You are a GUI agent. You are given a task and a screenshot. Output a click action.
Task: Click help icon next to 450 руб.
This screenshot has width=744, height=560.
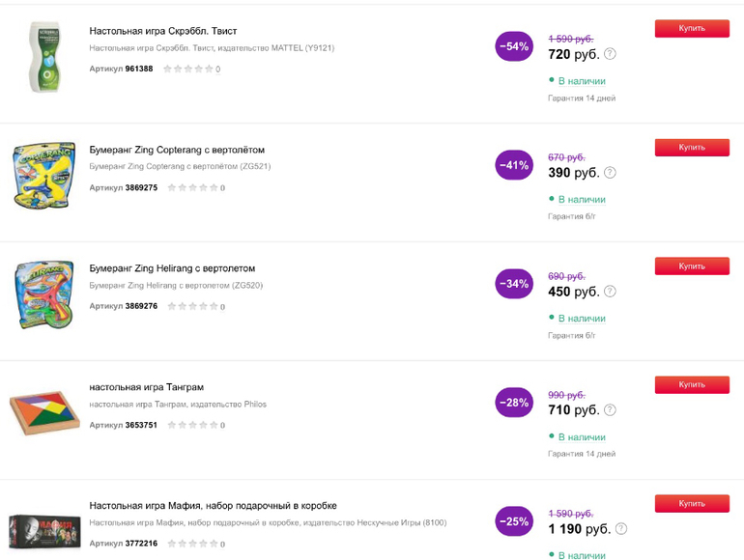[610, 292]
